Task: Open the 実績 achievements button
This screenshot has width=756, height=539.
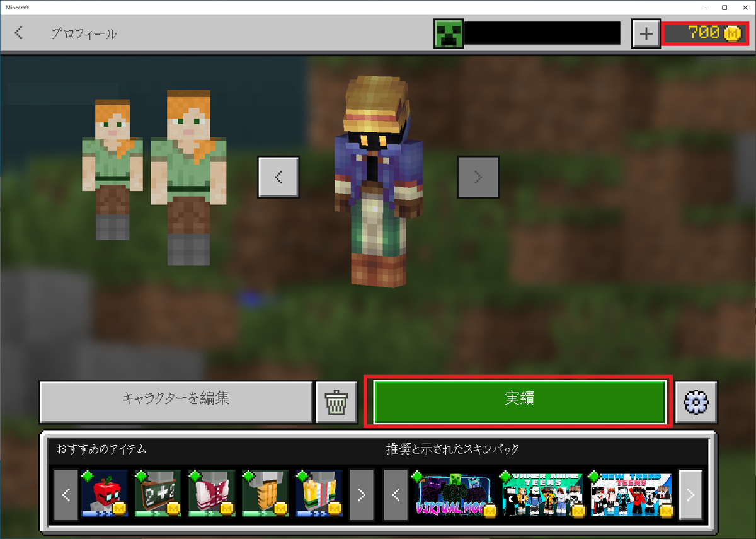Action: click(x=520, y=402)
